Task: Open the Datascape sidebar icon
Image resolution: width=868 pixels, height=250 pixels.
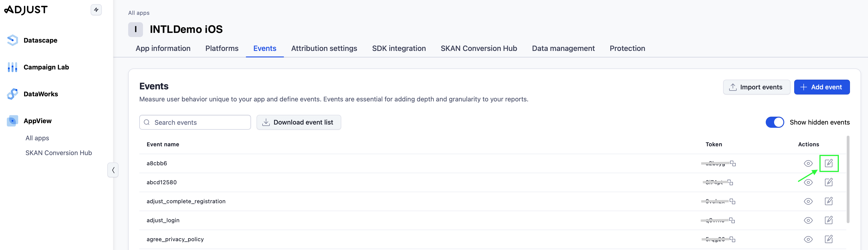Action: tap(12, 40)
